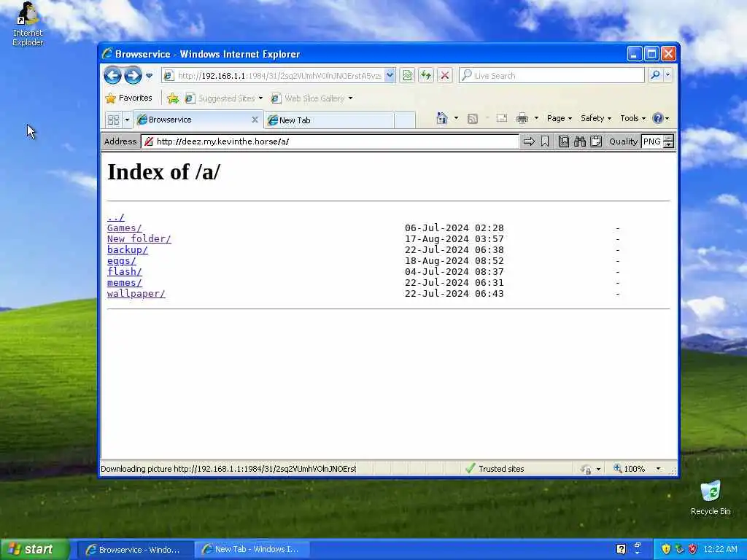This screenshot has width=747, height=560.
Task: Click the Add to Favorites Bar icon
Action: click(x=172, y=98)
